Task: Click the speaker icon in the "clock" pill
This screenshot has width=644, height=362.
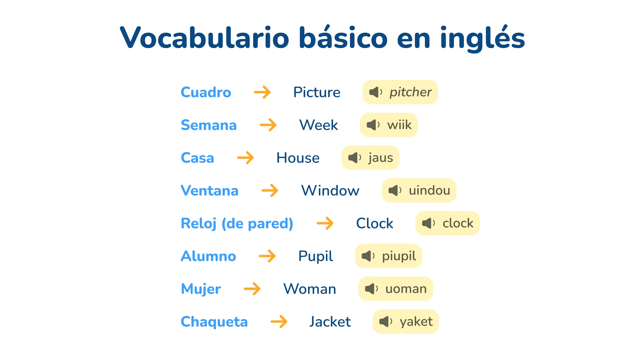Action: [x=428, y=223]
